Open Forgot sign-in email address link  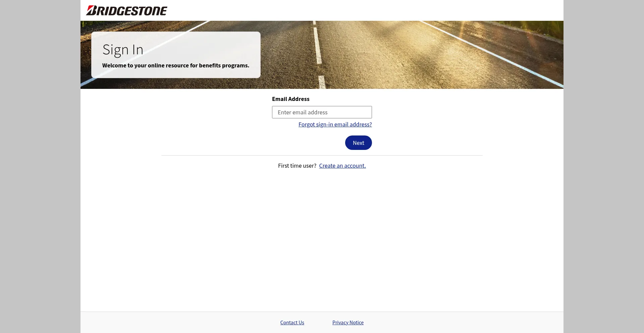point(335,124)
